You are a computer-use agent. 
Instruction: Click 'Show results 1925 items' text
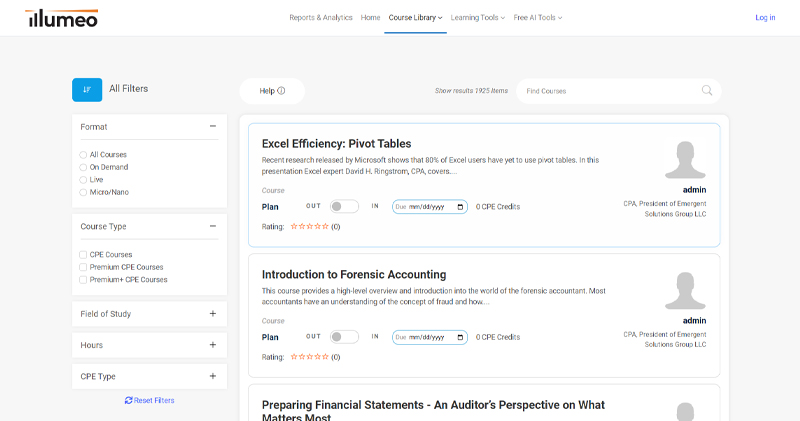click(471, 91)
